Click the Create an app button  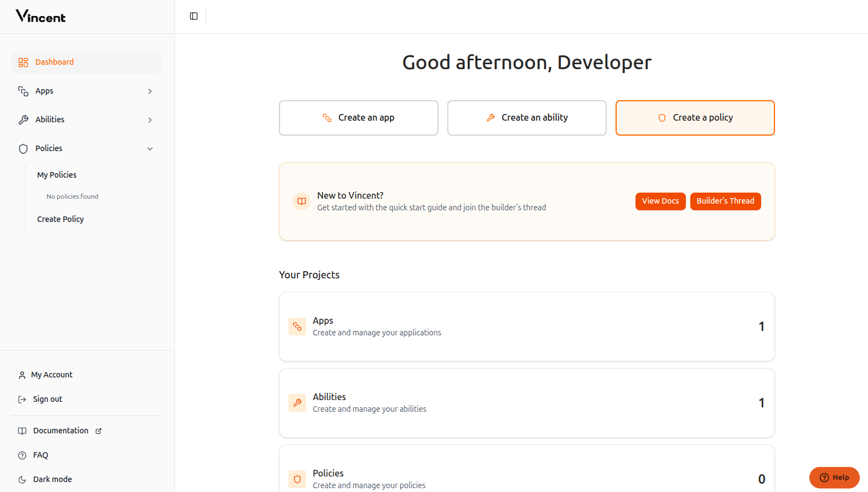coord(359,118)
